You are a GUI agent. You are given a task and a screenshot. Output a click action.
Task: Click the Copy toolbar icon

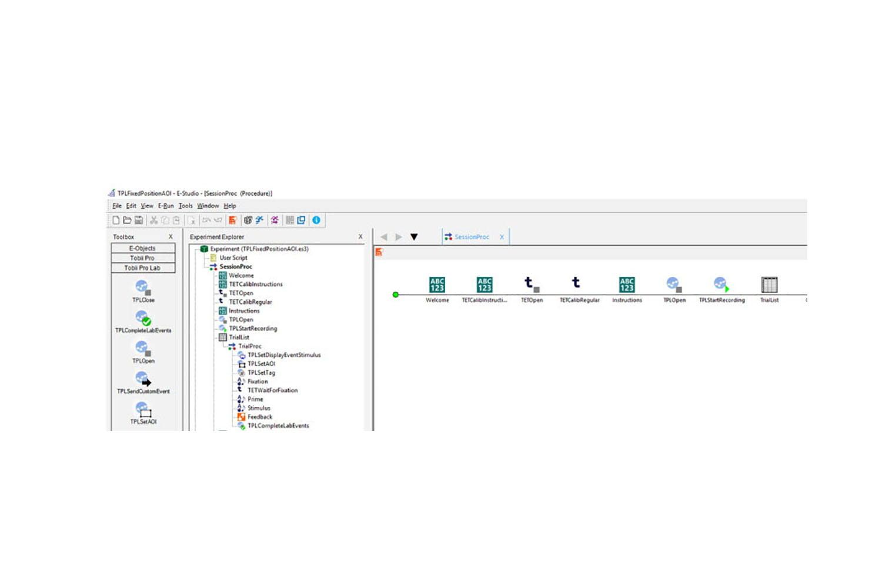tap(165, 220)
